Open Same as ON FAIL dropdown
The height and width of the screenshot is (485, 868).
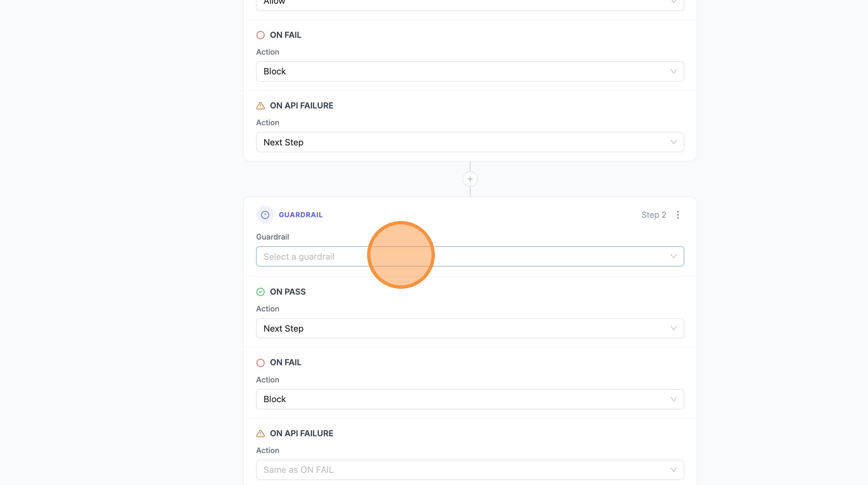(470, 470)
